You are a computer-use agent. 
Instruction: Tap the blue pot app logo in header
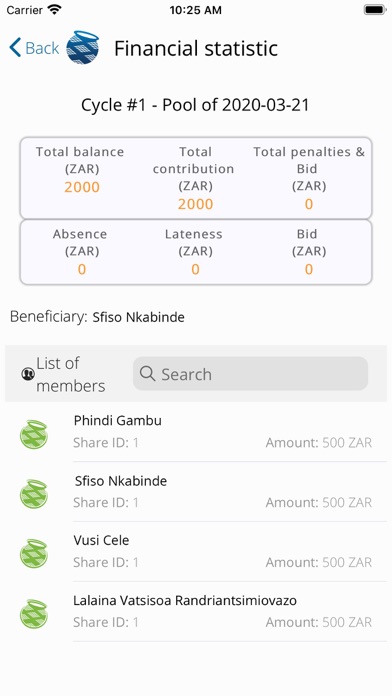pyautogui.click(x=82, y=47)
